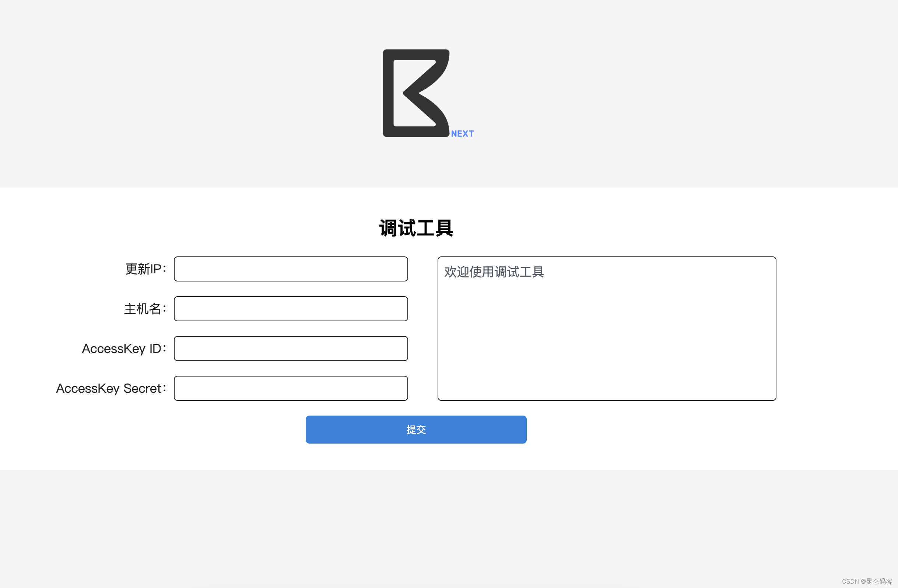This screenshot has width=898, height=588.
Task: Click the AccessKey ID label text
Action: (123, 349)
